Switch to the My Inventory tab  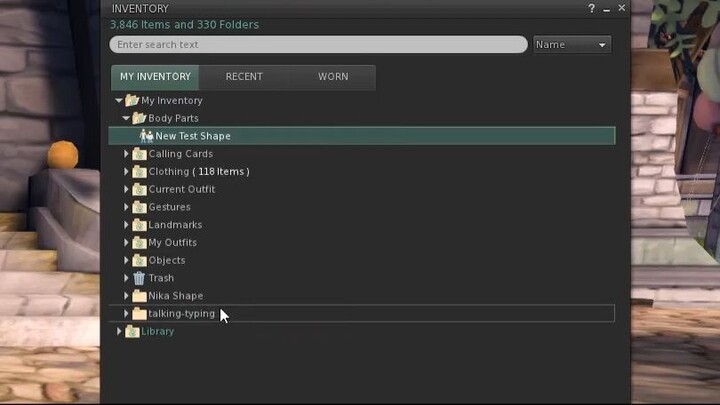click(155, 77)
